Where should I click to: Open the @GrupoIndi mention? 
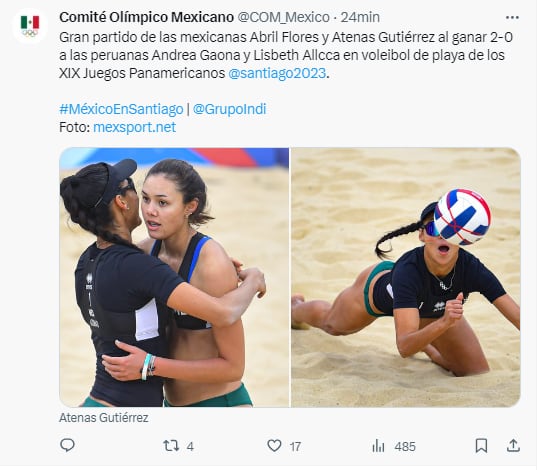[229, 109]
